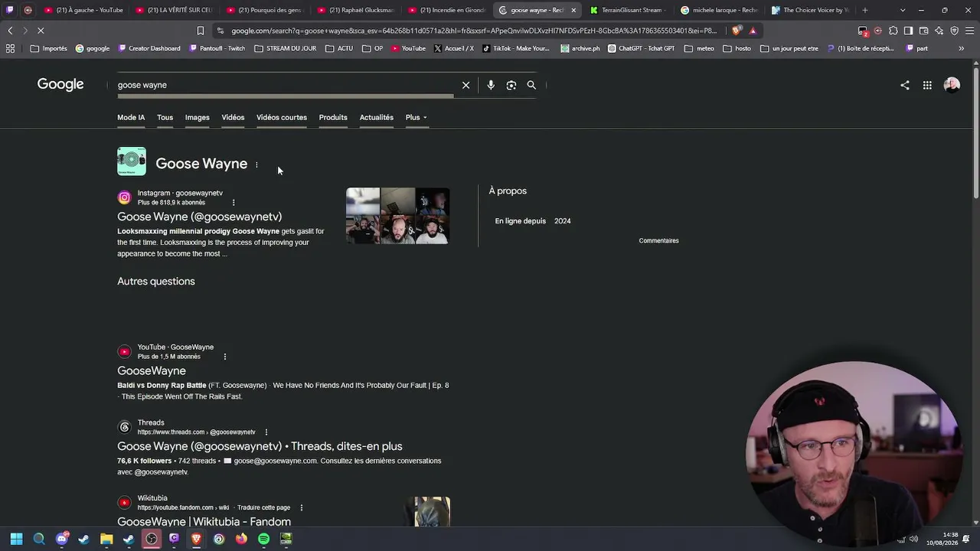Click inside the Google search field
This screenshot has height=551, width=980.
pos(283,85)
